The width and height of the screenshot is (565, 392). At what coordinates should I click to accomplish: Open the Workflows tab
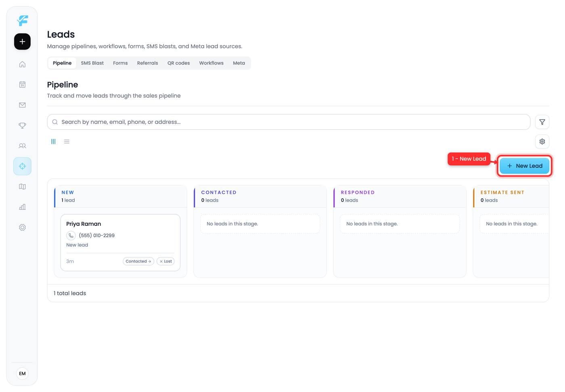pos(211,63)
